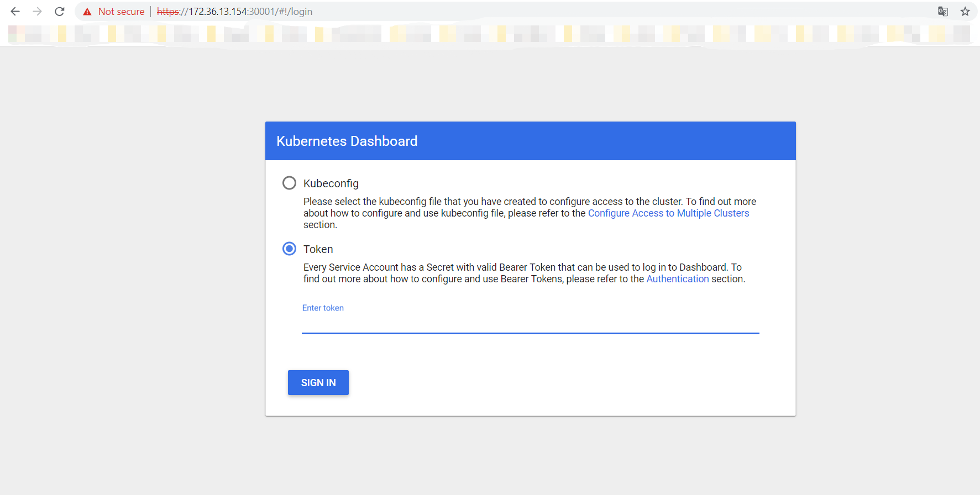Click the 'Kubeconfig' option label

331,183
